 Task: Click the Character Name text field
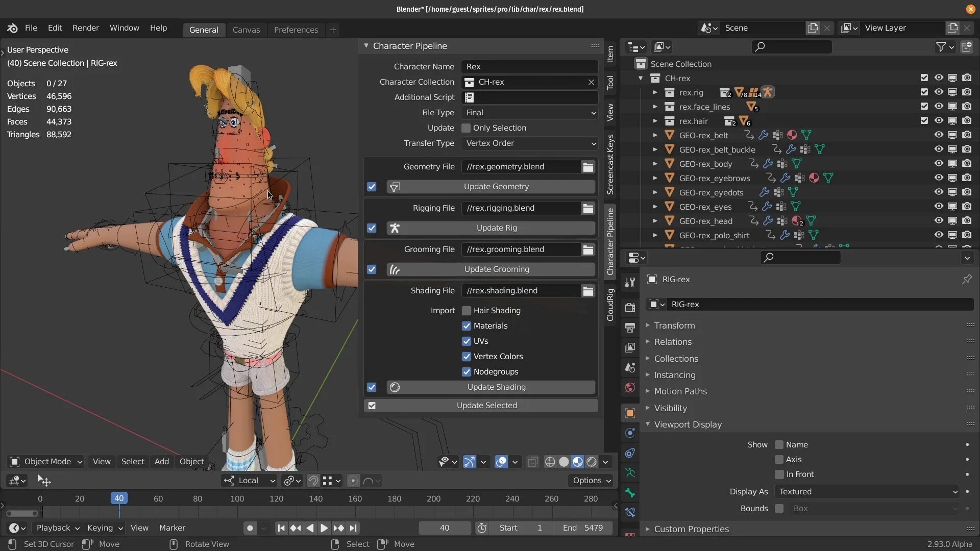[x=529, y=67]
